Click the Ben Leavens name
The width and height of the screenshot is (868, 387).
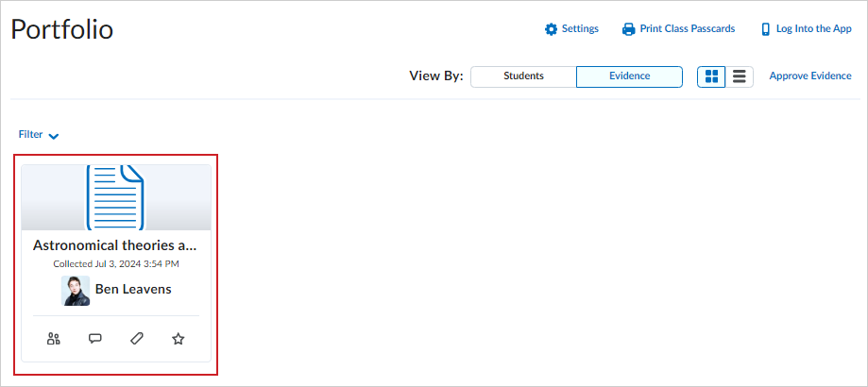(133, 289)
